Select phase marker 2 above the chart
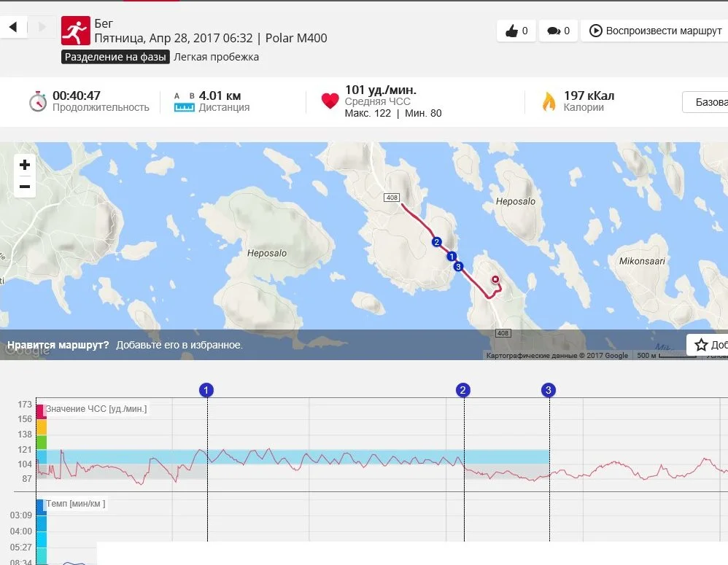Image resolution: width=728 pixels, height=565 pixels. click(x=463, y=390)
